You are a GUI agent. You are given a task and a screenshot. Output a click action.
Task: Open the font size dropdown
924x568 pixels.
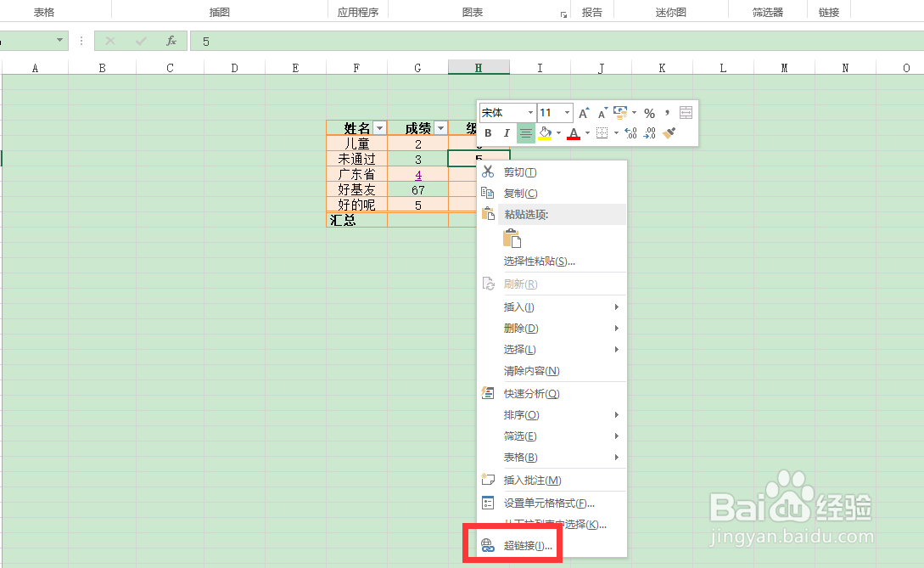pyautogui.click(x=567, y=112)
